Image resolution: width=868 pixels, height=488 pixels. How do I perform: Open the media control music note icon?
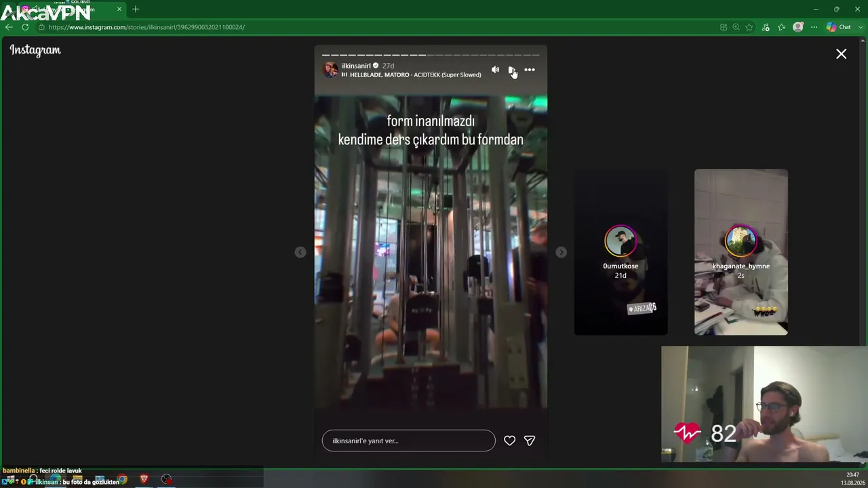point(766,27)
